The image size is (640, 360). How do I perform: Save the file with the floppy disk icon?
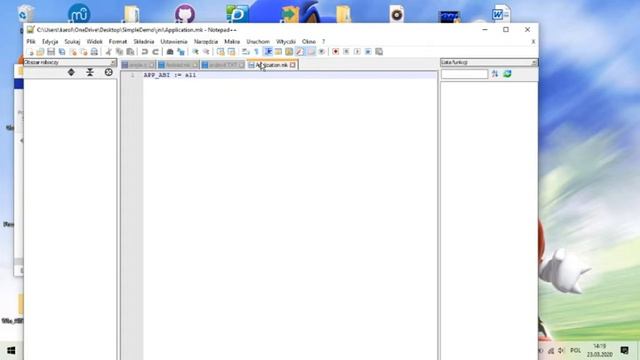[x=51, y=52]
